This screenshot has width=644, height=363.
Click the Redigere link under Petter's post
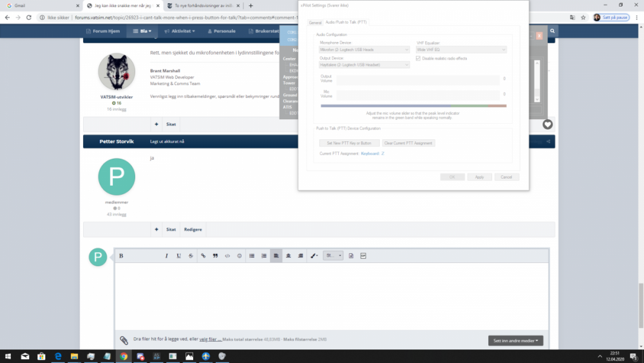193,229
